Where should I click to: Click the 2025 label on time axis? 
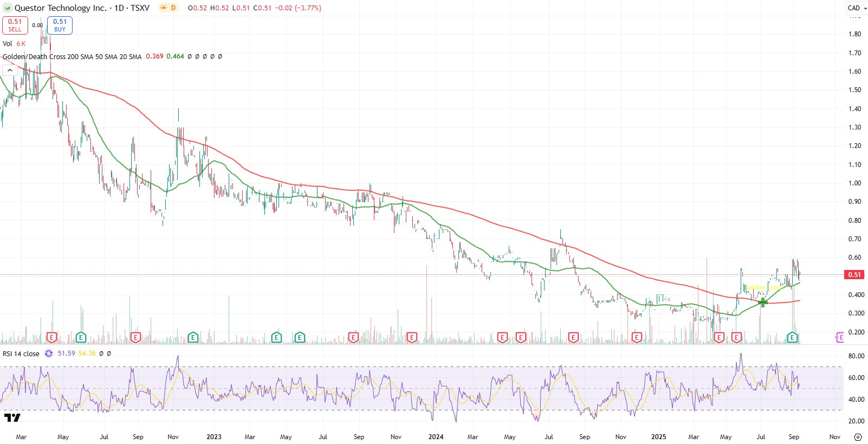click(x=658, y=436)
